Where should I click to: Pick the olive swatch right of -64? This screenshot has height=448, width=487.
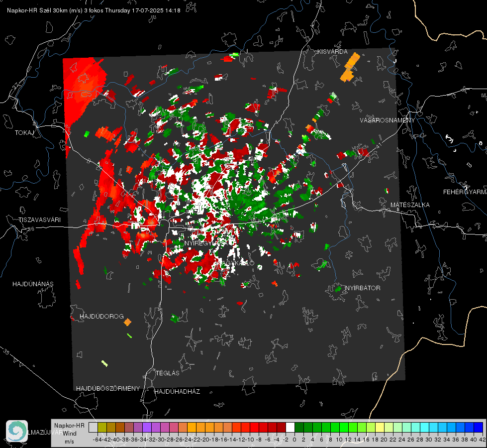(x=102, y=427)
